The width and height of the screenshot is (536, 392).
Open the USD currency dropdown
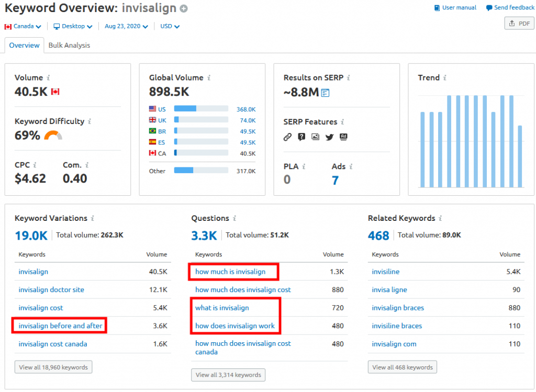pyautogui.click(x=170, y=26)
